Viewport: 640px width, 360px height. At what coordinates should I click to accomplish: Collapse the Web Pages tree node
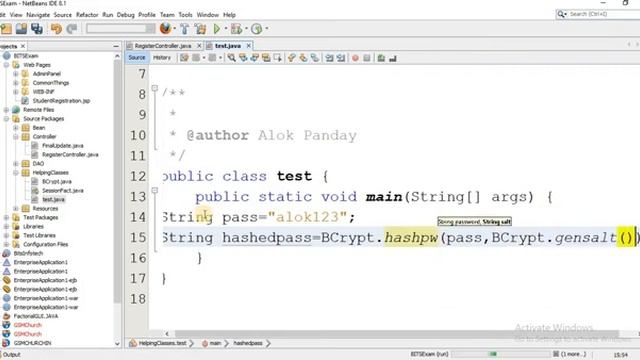click(6, 65)
